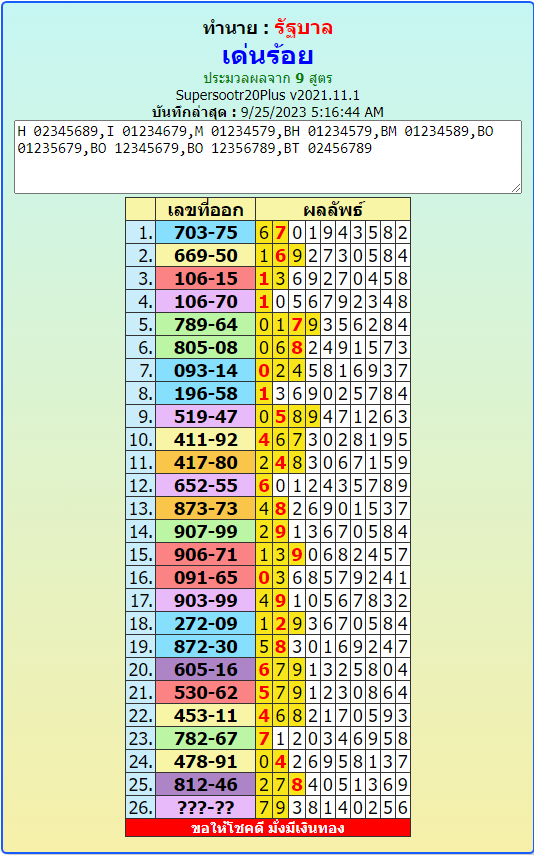Select drawn number 873-73 in row 13
Image resolution: width=534 pixels, height=855 pixels.
tap(206, 509)
